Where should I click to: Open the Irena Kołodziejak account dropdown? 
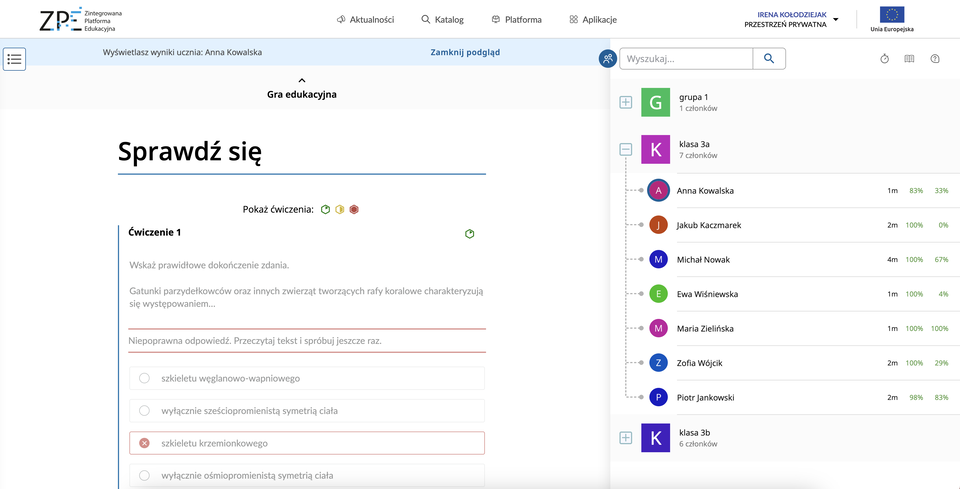835,19
